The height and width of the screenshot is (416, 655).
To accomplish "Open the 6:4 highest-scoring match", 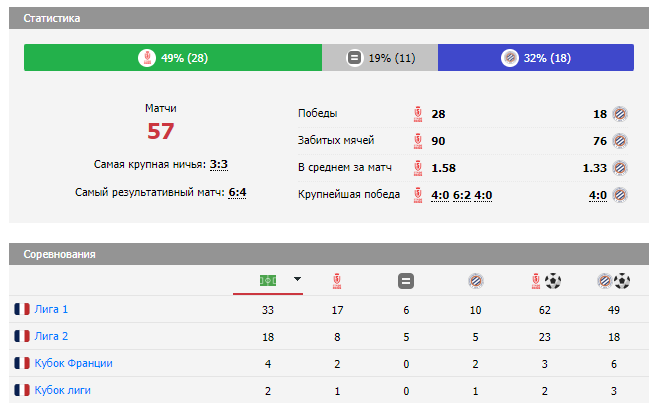I will tap(237, 192).
